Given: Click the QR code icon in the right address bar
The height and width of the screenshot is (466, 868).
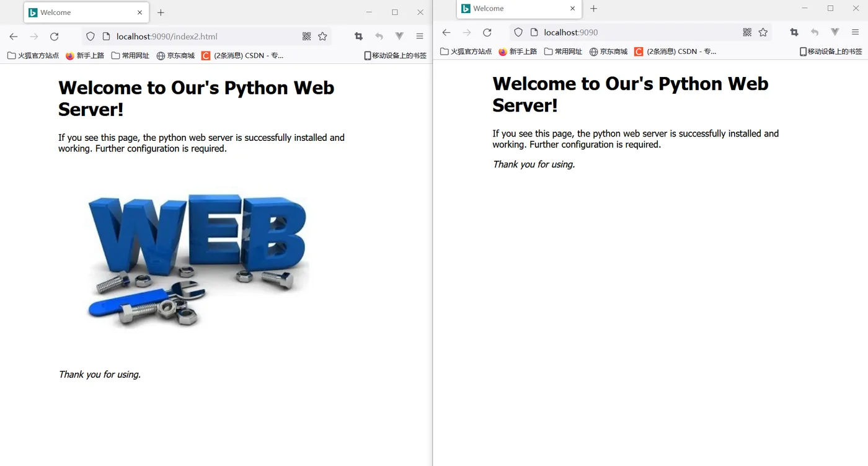Looking at the screenshot, I should coord(747,32).
